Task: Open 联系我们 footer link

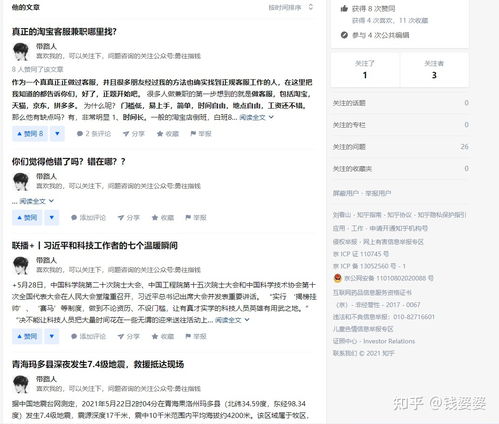Action: coord(345,353)
